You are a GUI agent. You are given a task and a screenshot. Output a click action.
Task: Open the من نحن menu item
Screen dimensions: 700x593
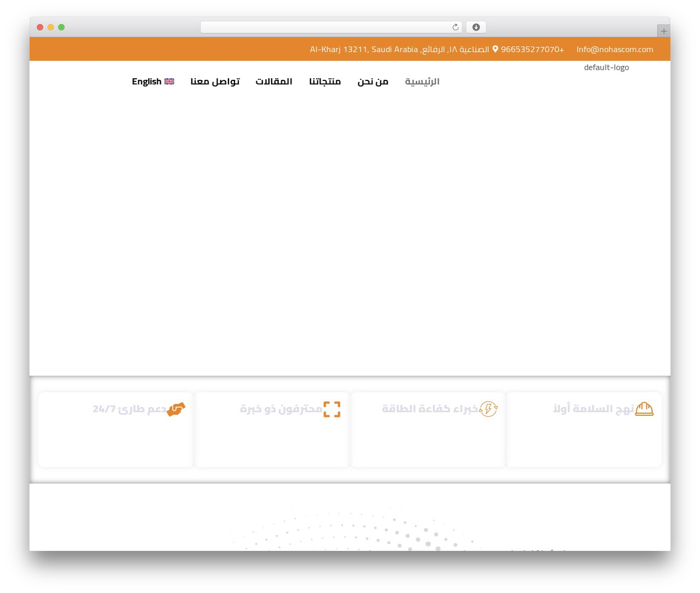coord(373,82)
